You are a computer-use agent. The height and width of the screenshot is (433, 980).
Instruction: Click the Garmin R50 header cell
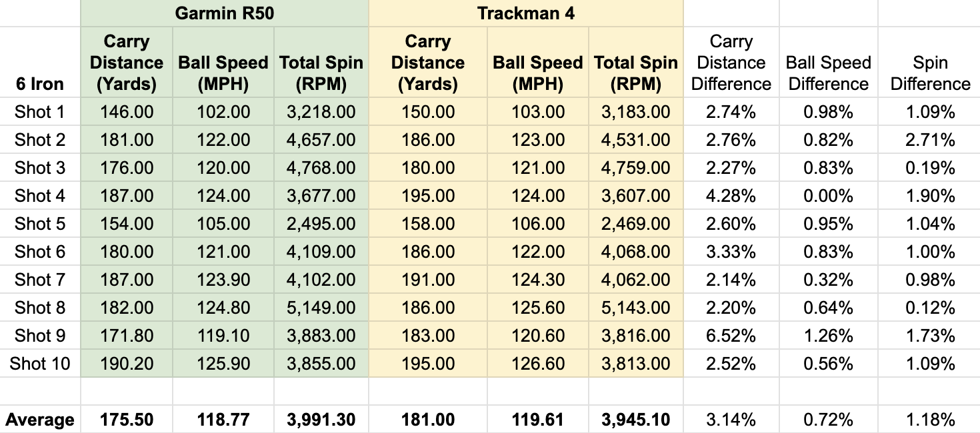tap(224, 13)
